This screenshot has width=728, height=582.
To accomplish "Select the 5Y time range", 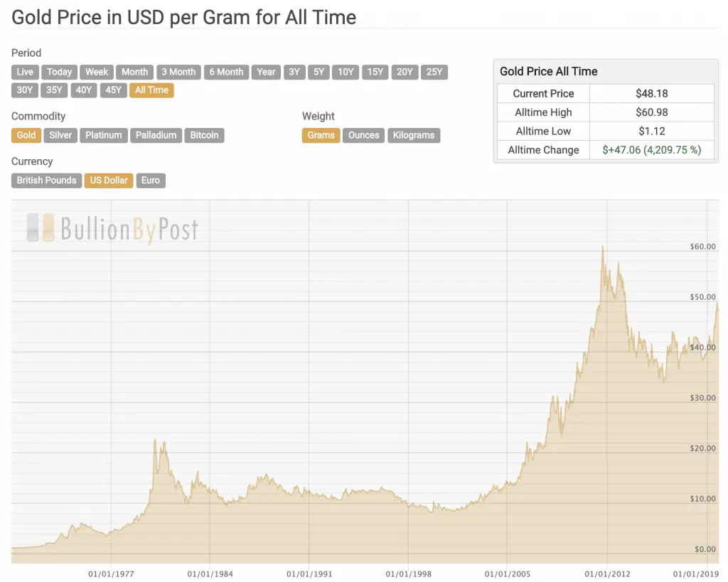I will click(318, 72).
